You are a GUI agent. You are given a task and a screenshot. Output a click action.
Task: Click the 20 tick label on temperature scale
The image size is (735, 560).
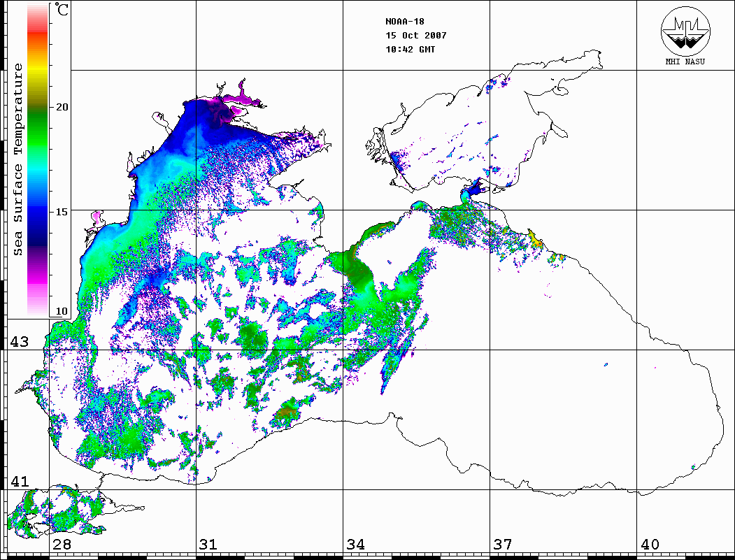pos(62,107)
